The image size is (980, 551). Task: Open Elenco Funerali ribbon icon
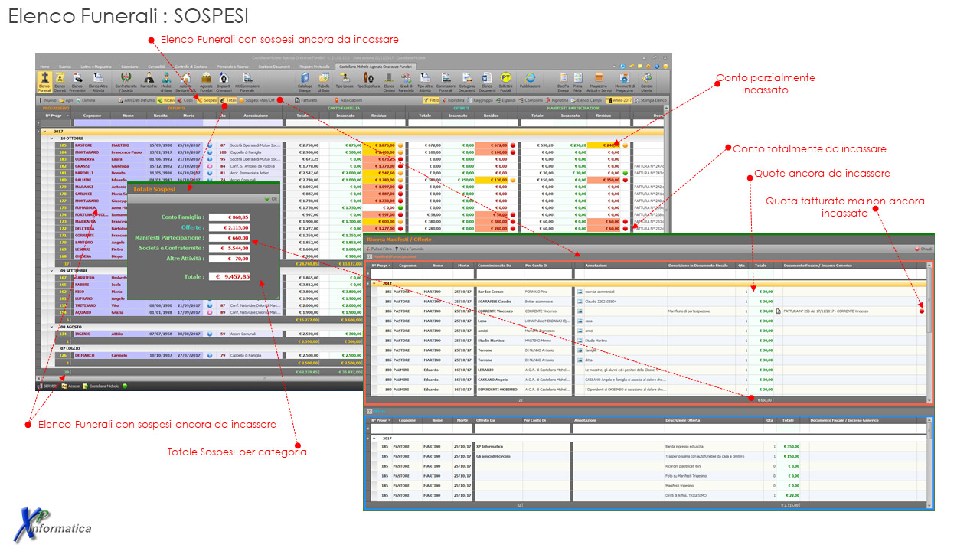(x=44, y=83)
